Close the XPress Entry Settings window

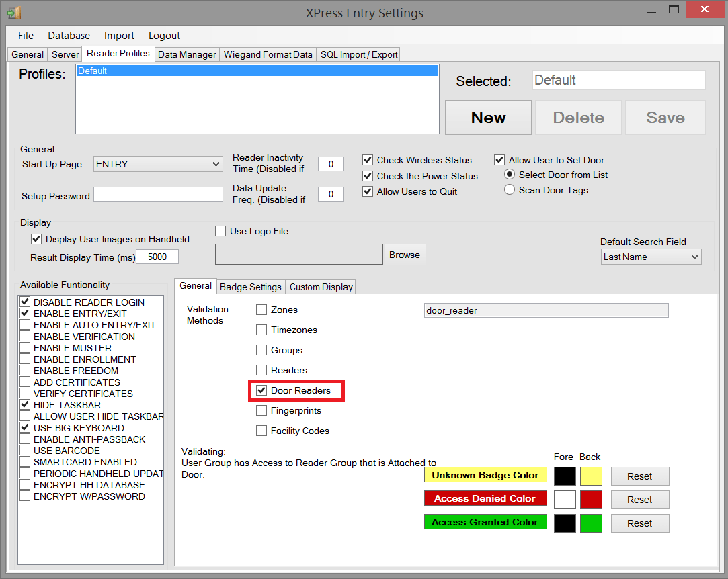[x=704, y=10]
